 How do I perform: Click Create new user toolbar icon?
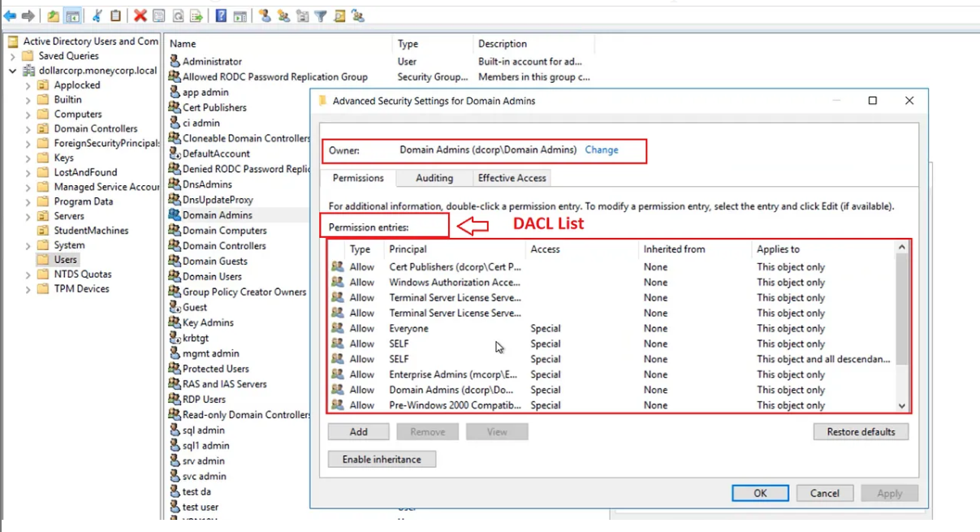click(265, 15)
